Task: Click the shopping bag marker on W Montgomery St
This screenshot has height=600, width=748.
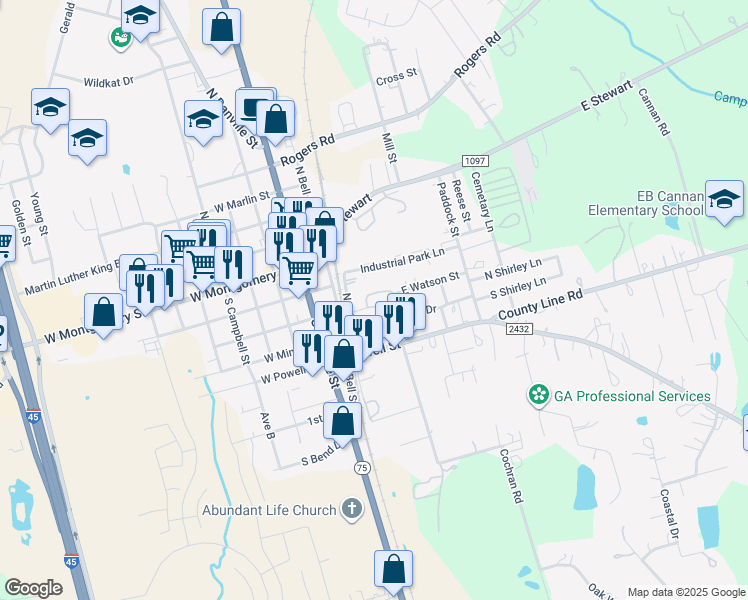Action: click(104, 315)
